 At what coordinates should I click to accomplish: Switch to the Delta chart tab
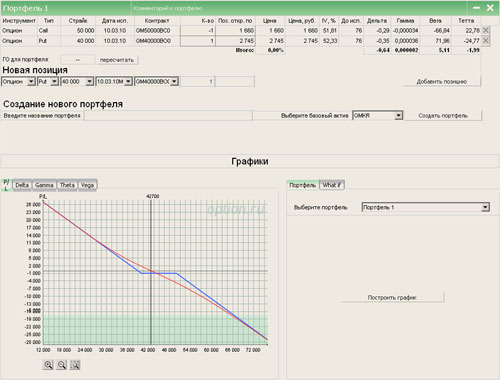coord(22,185)
